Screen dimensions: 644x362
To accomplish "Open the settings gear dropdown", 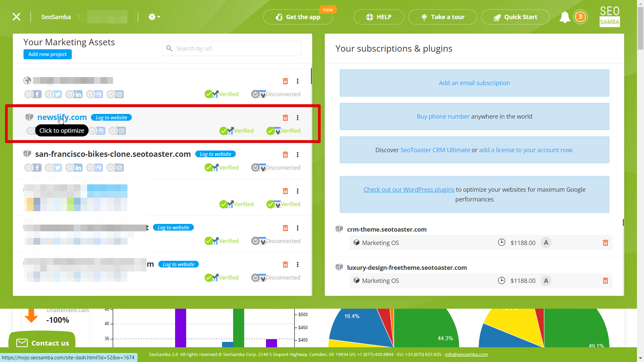I will [154, 17].
